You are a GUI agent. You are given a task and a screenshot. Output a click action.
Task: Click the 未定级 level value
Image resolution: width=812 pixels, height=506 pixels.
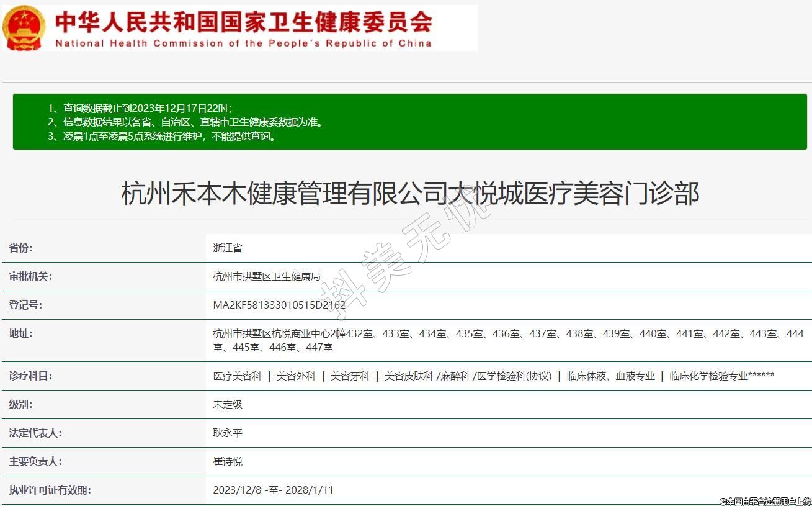228,404
